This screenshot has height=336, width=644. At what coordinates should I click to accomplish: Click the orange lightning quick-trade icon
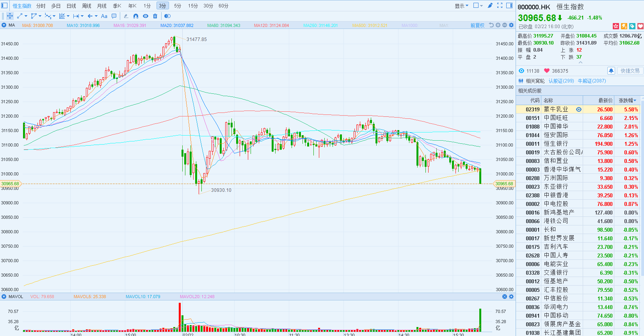pyautogui.click(x=624, y=26)
